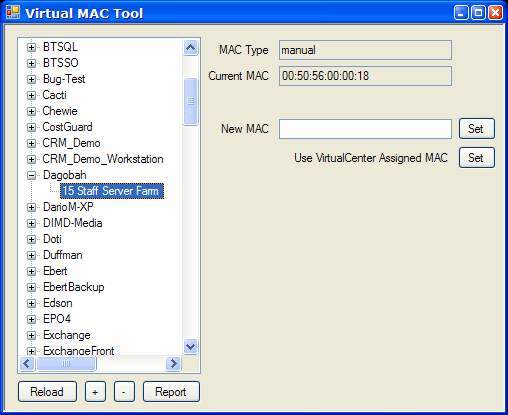Click the Virtual MAC Tool title icon
This screenshot has height=415, width=508.
pos(13,12)
